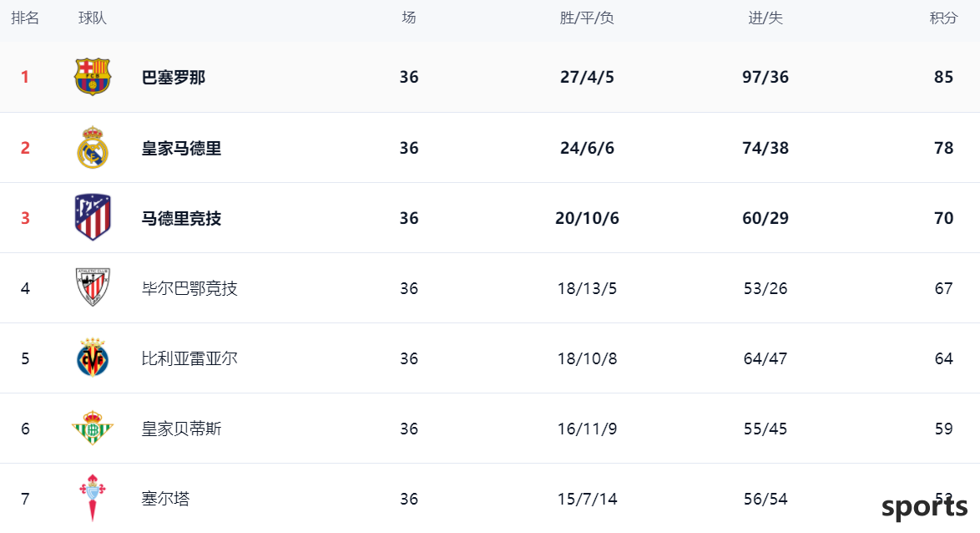The height and width of the screenshot is (533, 980).
Task: Click the FC Barcelona crest icon
Action: tap(93, 77)
